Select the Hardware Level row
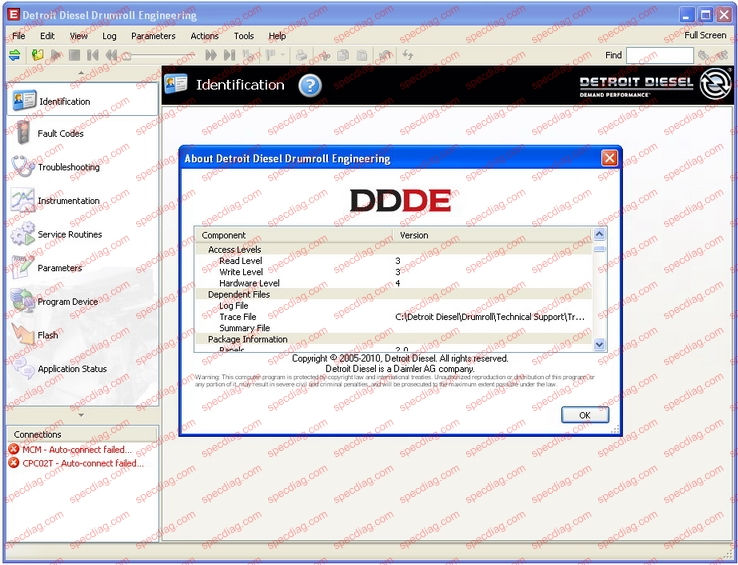Image resolution: width=738 pixels, height=565 pixels. point(394,283)
